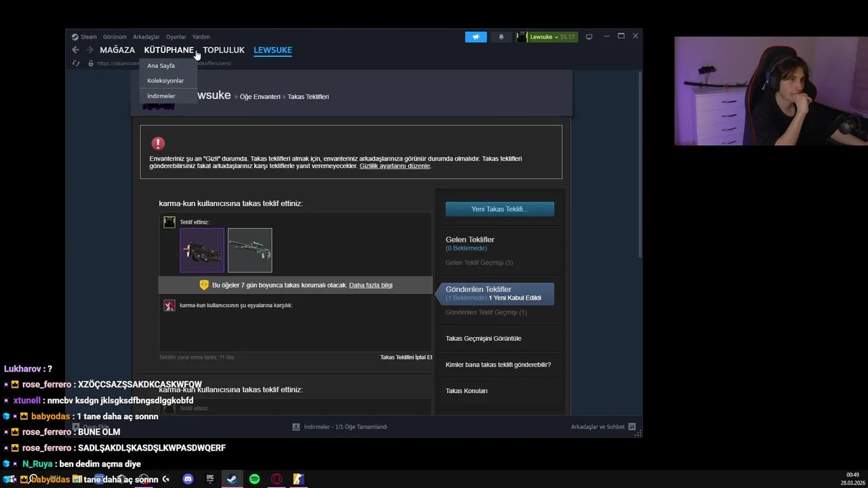Open the Lewsuke account dropdown with wallet balance

pyautogui.click(x=552, y=37)
